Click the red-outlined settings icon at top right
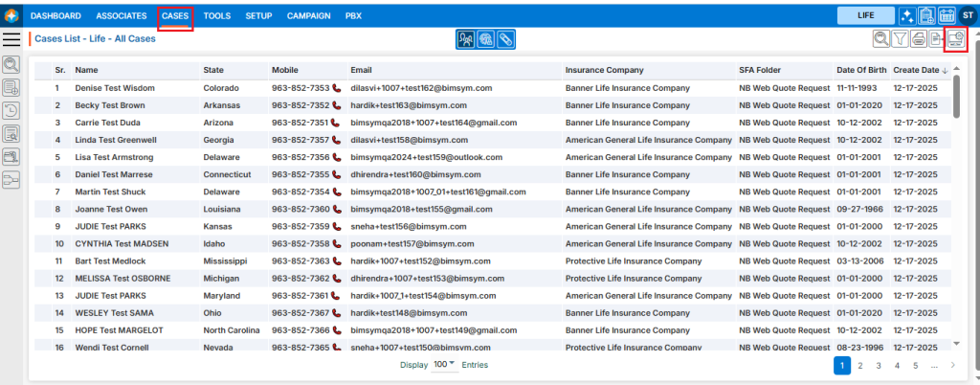The image size is (980, 385). 955,39
